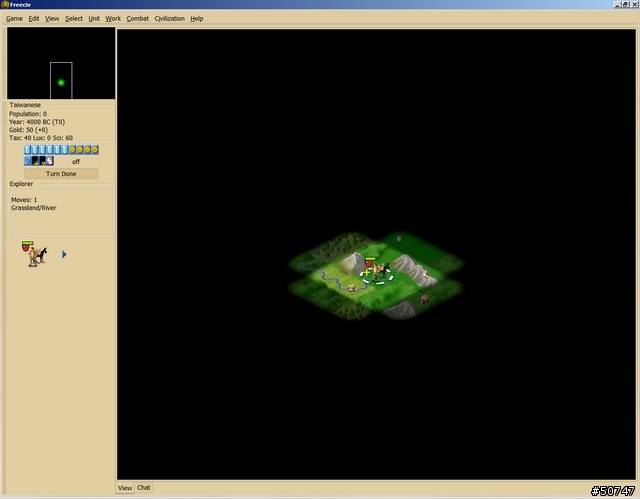The width and height of the screenshot is (640, 499).
Task: Open the Help menu
Action: [197, 19]
